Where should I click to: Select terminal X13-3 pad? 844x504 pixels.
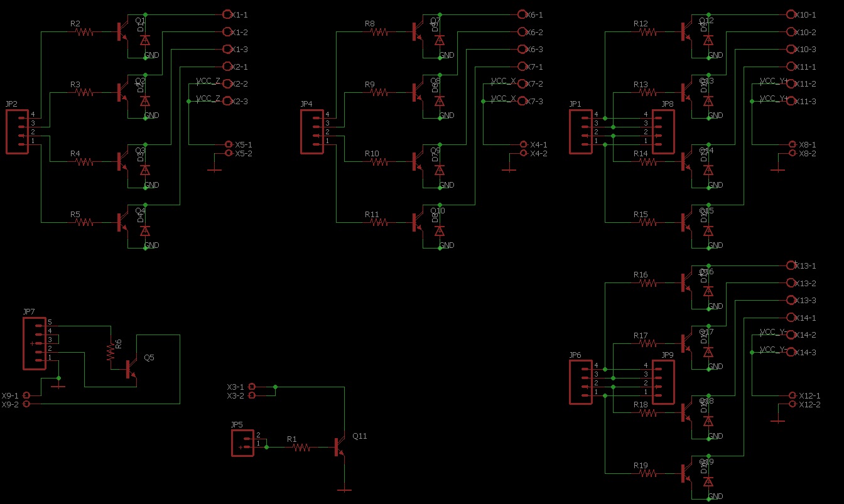(791, 300)
